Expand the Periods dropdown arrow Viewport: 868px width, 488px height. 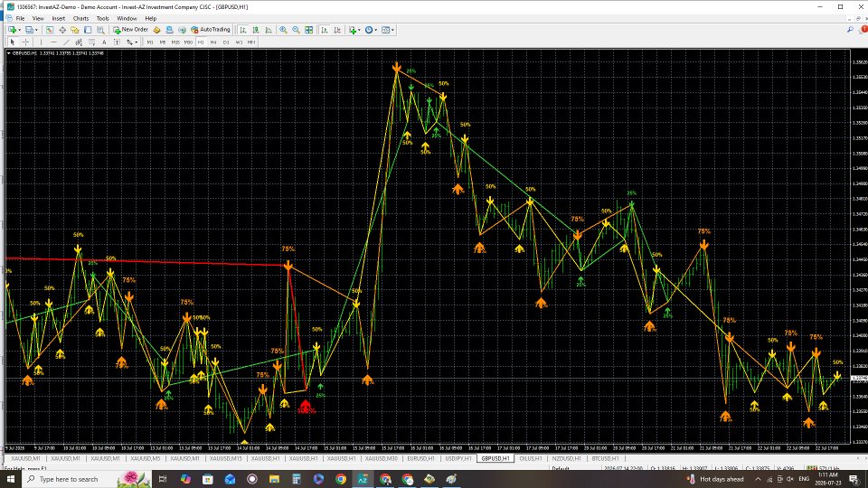pyautogui.click(x=376, y=30)
